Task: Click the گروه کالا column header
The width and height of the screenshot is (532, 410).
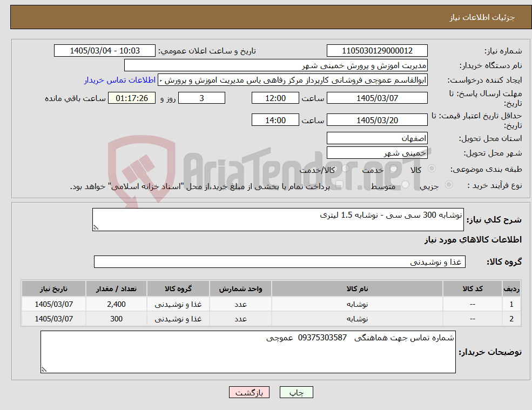Action: [x=178, y=289]
